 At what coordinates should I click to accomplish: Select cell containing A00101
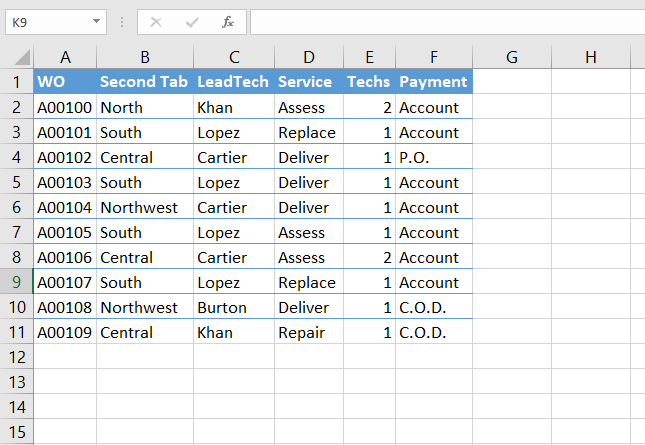coord(65,132)
